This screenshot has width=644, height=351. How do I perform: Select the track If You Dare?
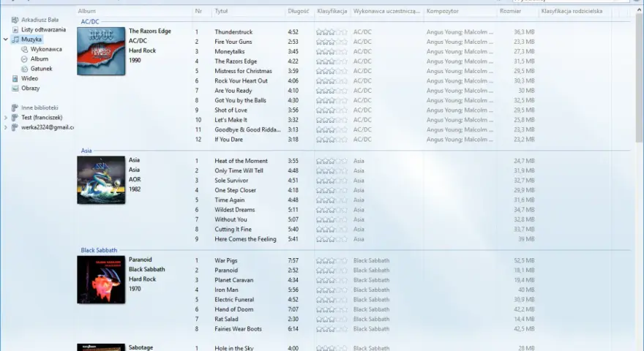pyautogui.click(x=229, y=140)
